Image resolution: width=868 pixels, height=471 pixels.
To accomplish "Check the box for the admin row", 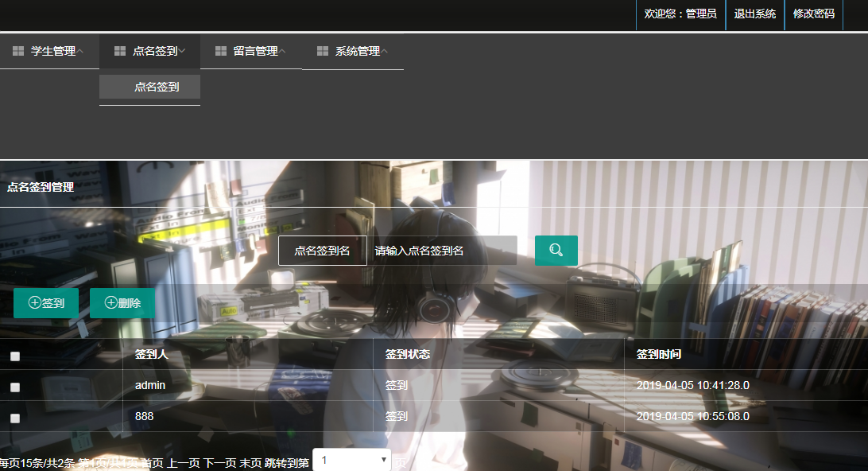I will click(x=15, y=387).
